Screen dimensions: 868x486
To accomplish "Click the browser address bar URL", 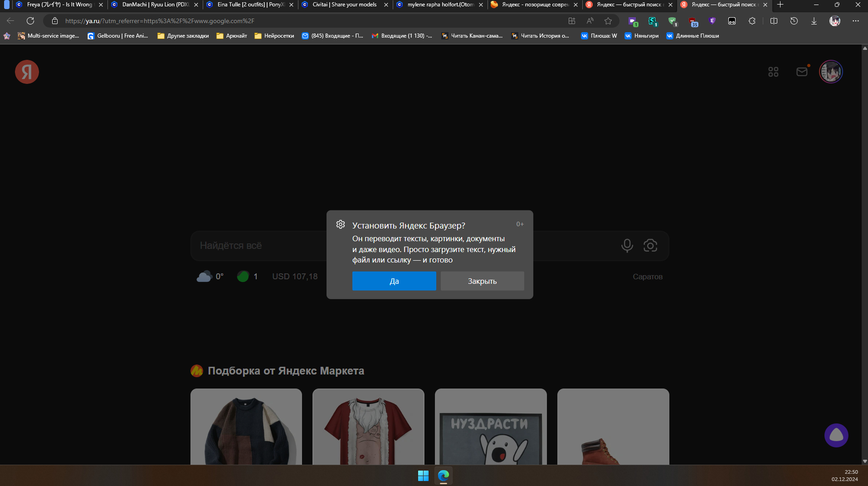I will (160, 21).
